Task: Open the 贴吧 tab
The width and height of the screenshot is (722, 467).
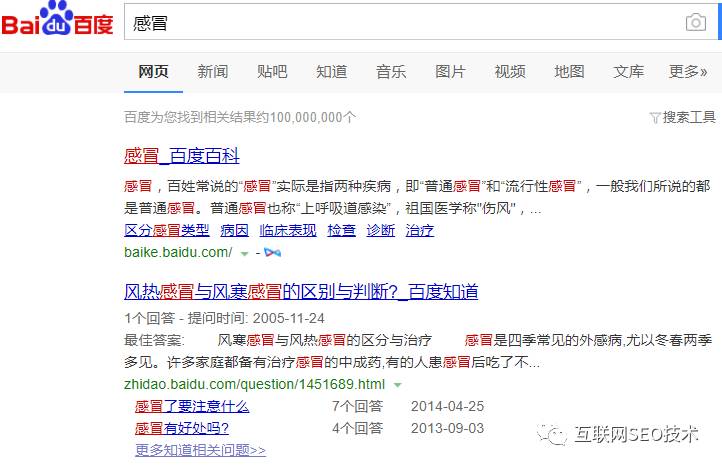Action: pos(272,72)
